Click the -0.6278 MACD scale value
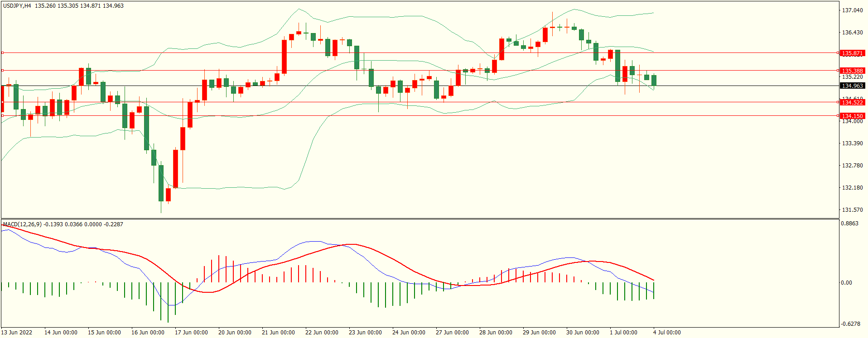Image resolution: width=868 pixels, height=338 pixels. click(850, 324)
